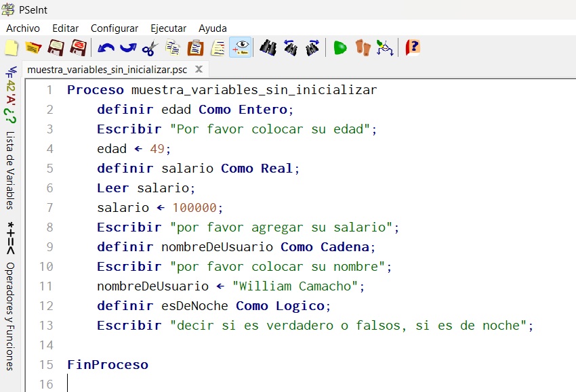Cut selection with the scissors icon
The image size is (576, 392).
(150, 48)
